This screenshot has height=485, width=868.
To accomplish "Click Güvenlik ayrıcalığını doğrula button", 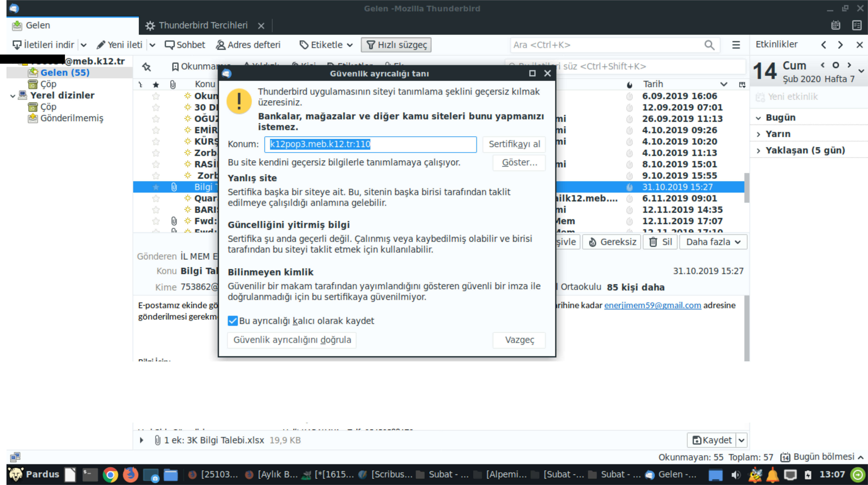I will pos(292,340).
